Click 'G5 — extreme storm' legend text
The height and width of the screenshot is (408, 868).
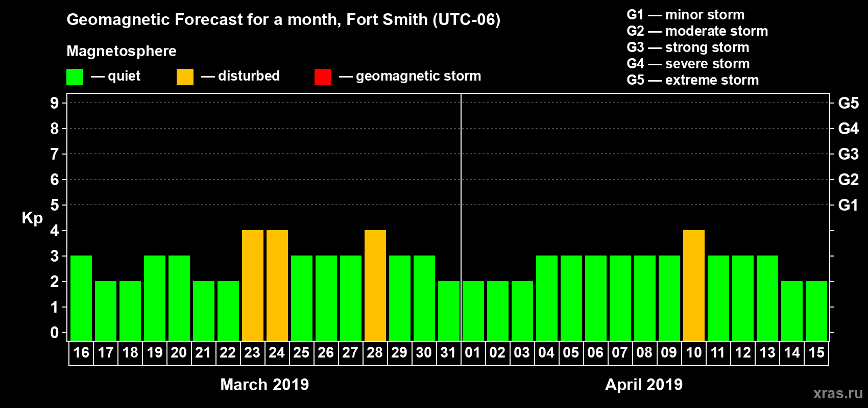[x=693, y=80]
